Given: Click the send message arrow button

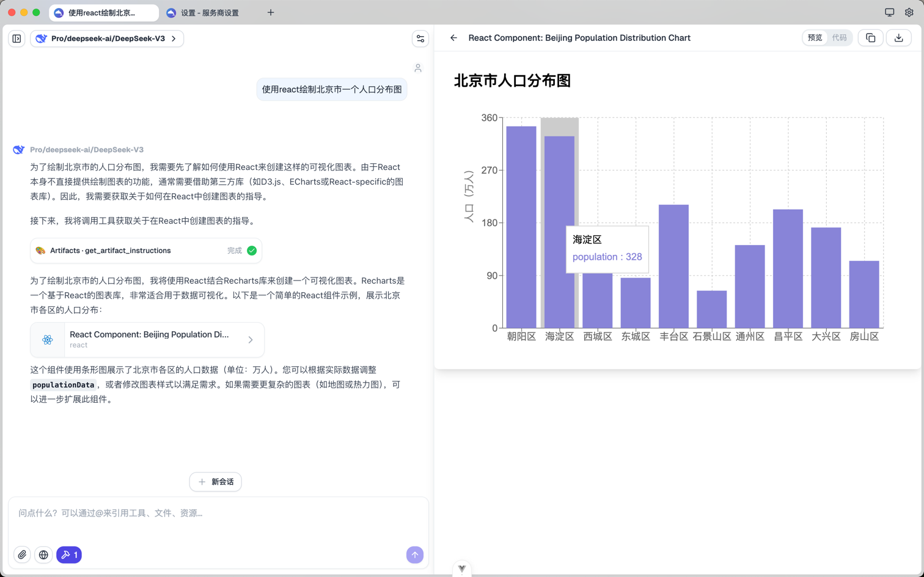Looking at the screenshot, I should point(415,555).
